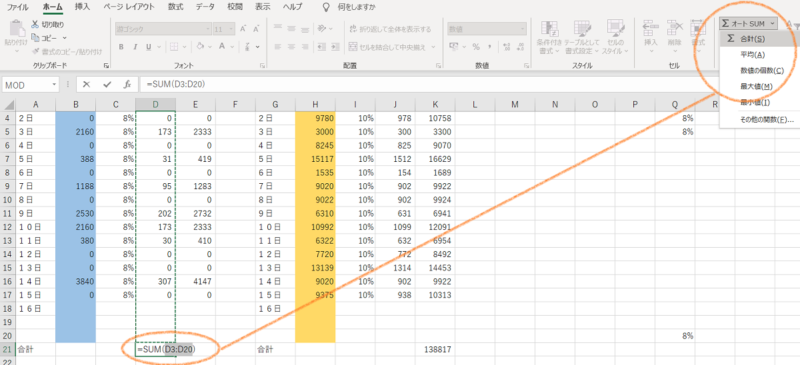This screenshot has height=365, width=800.
Task: Click the Format Painter (書式のコピー/貼り付け) button
Action: tap(66, 52)
